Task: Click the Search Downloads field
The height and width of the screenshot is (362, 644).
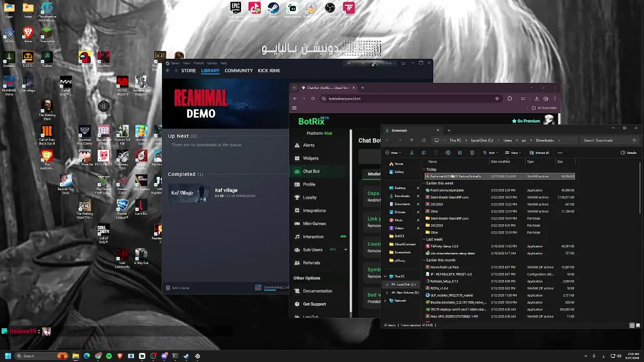Action: 609,140
